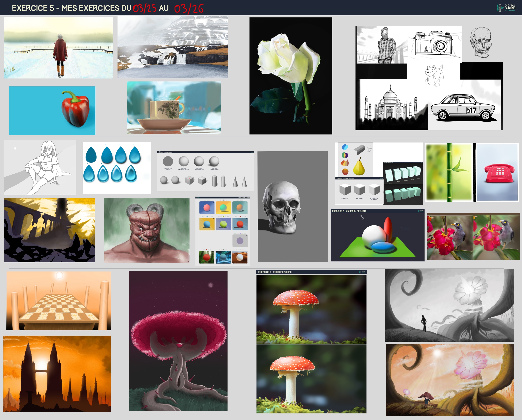Select the orange sunset cathedral silhouette
Viewport: 522px width, 420px height.
click(x=57, y=373)
